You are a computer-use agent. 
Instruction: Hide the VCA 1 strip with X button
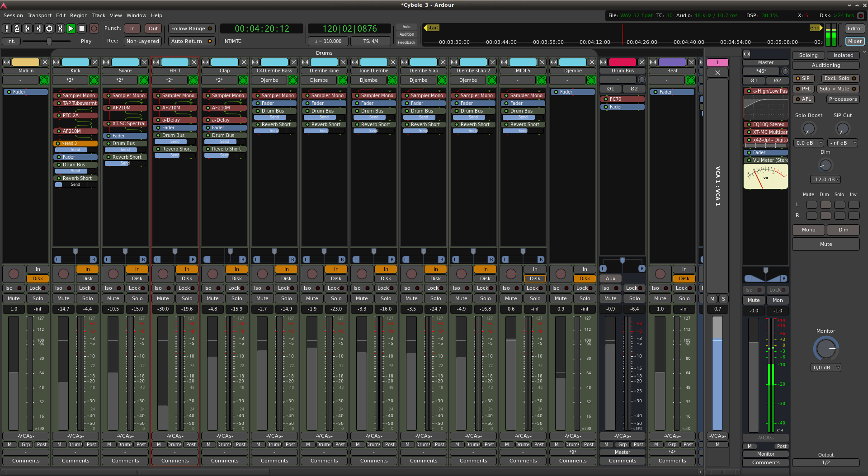tap(717, 73)
